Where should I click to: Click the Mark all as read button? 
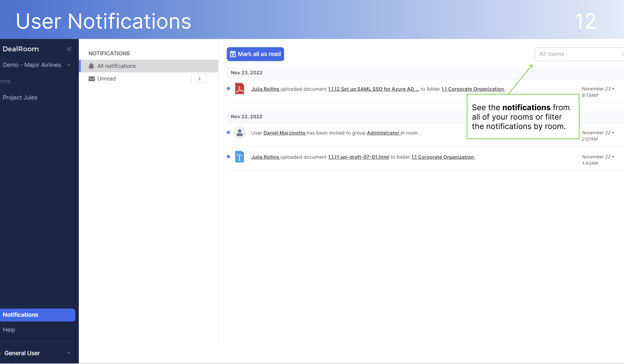click(255, 54)
